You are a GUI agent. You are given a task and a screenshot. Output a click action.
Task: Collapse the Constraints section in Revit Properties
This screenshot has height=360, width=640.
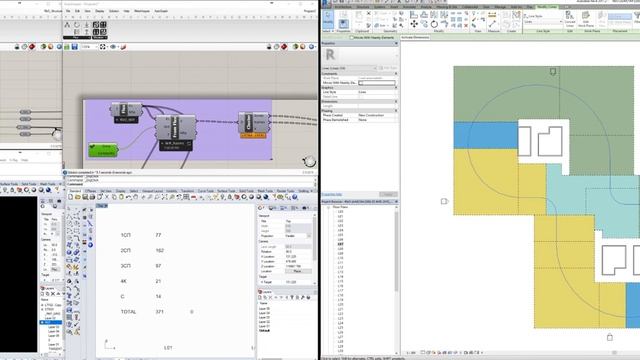(396, 73)
